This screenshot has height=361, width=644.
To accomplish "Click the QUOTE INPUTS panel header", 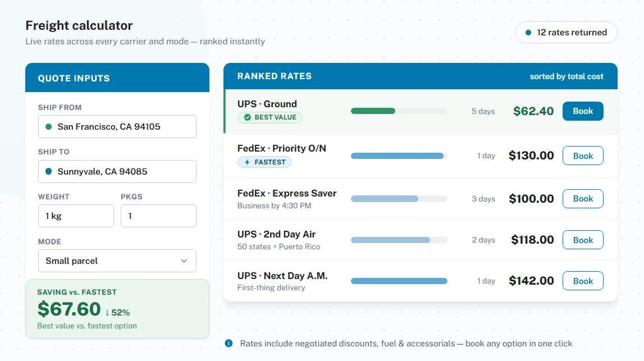I will coord(117,77).
